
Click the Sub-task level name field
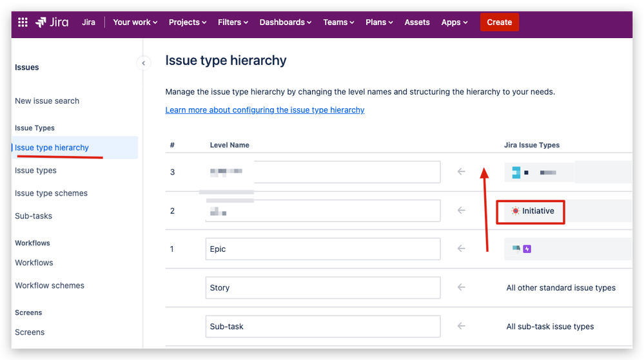coord(323,327)
